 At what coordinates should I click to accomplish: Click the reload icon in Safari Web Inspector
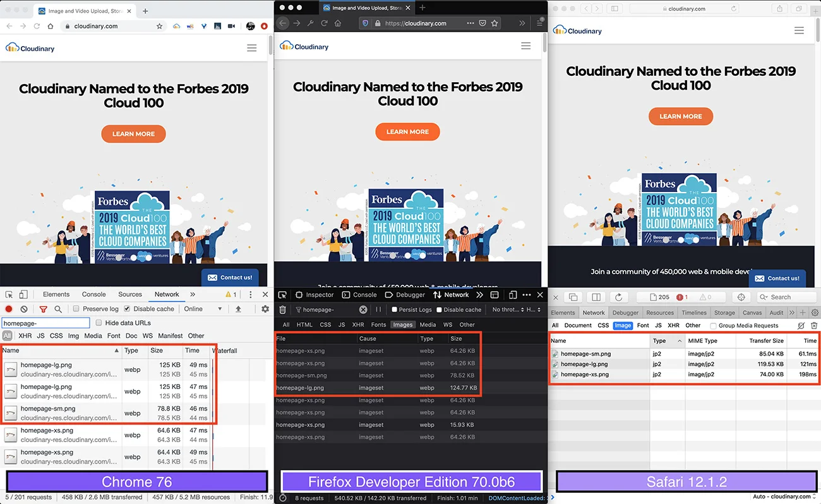click(618, 297)
